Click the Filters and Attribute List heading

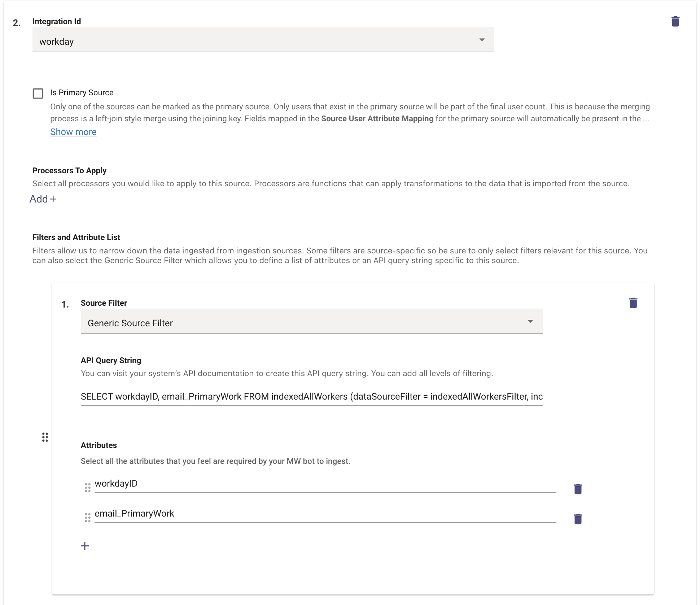coord(76,238)
